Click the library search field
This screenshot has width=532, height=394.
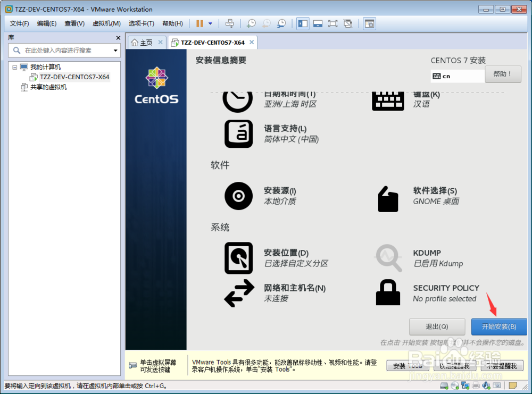point(64,51)
